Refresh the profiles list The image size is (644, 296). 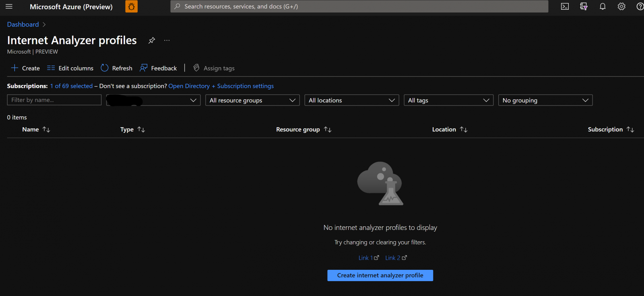point(116,68)
